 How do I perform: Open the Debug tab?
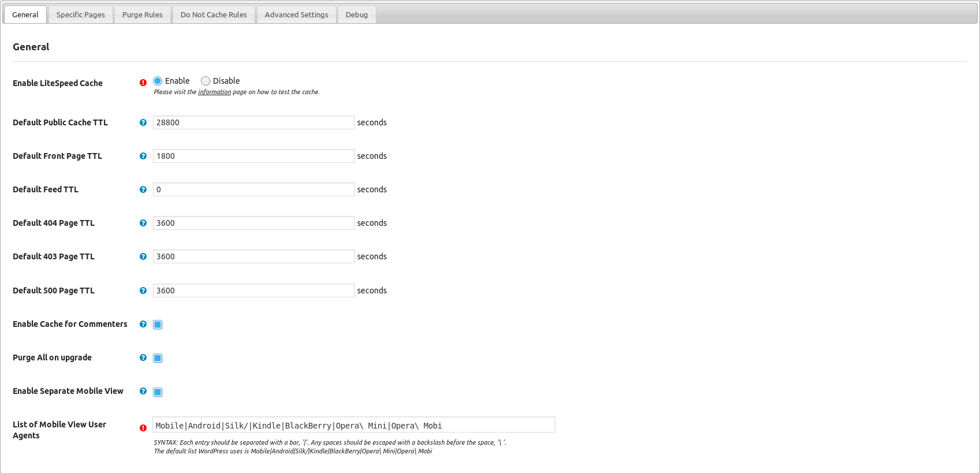[357, 14]
